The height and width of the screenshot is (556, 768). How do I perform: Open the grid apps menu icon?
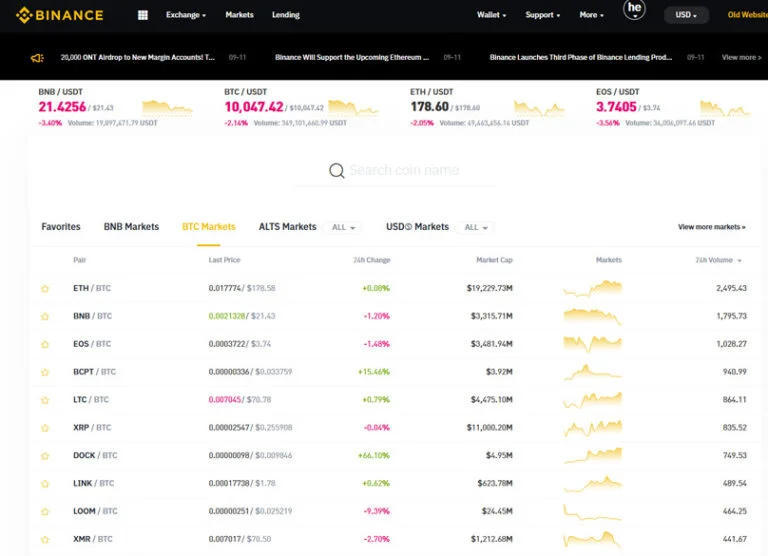pyautogui.click(x=143, y=15)
